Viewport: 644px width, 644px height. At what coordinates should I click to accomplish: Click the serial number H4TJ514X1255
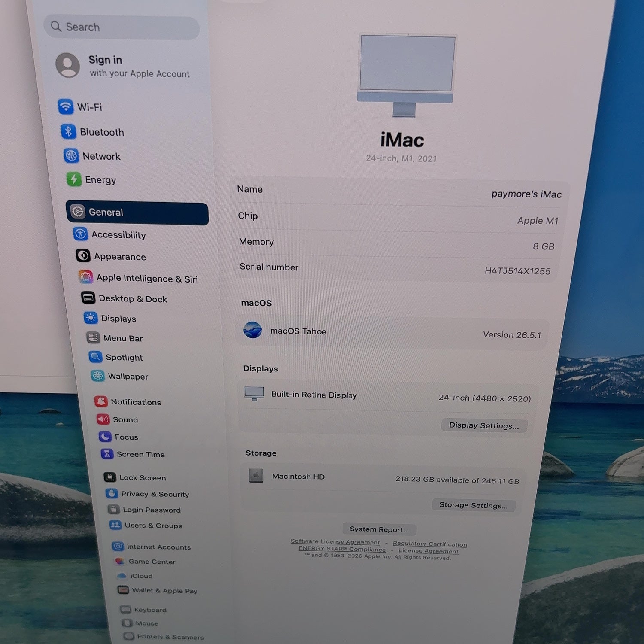(x=517, y=271)
